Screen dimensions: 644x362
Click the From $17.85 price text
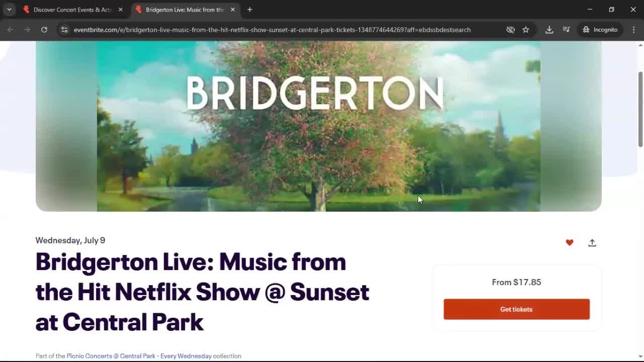(x=517, y=282)
